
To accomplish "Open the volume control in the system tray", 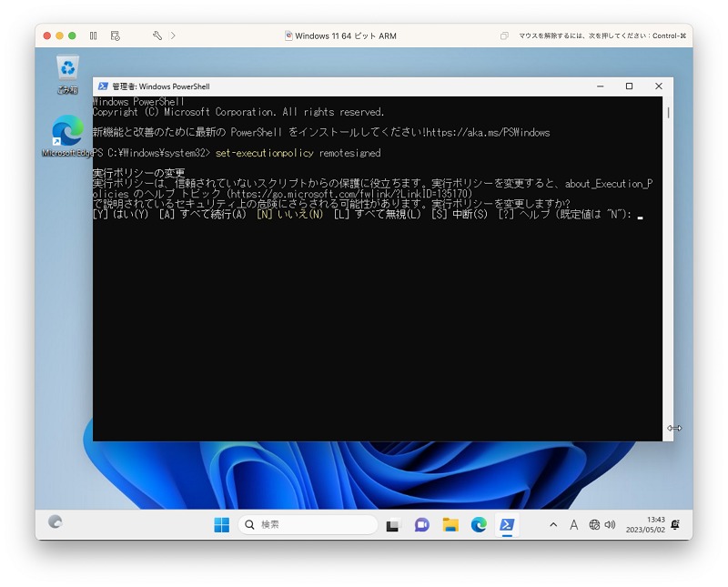I will 611,525.
